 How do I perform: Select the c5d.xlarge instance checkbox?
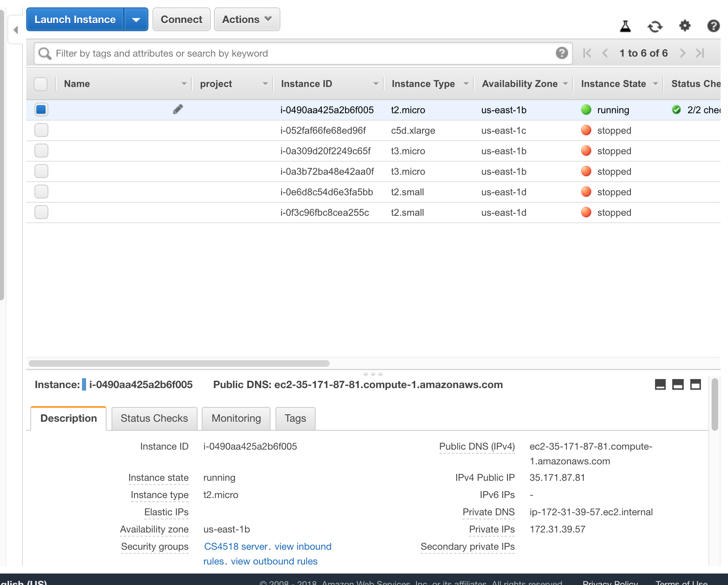(41, 130)
